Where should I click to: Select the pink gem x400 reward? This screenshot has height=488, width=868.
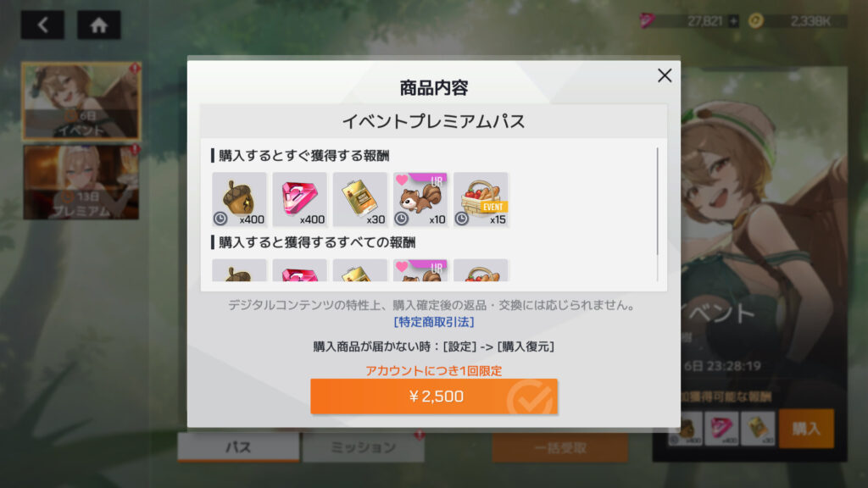[299, 199]
